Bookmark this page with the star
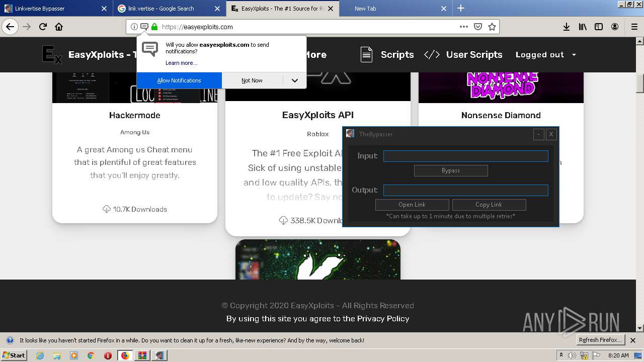This screenshot has height=362, width=644. (492, 27)
